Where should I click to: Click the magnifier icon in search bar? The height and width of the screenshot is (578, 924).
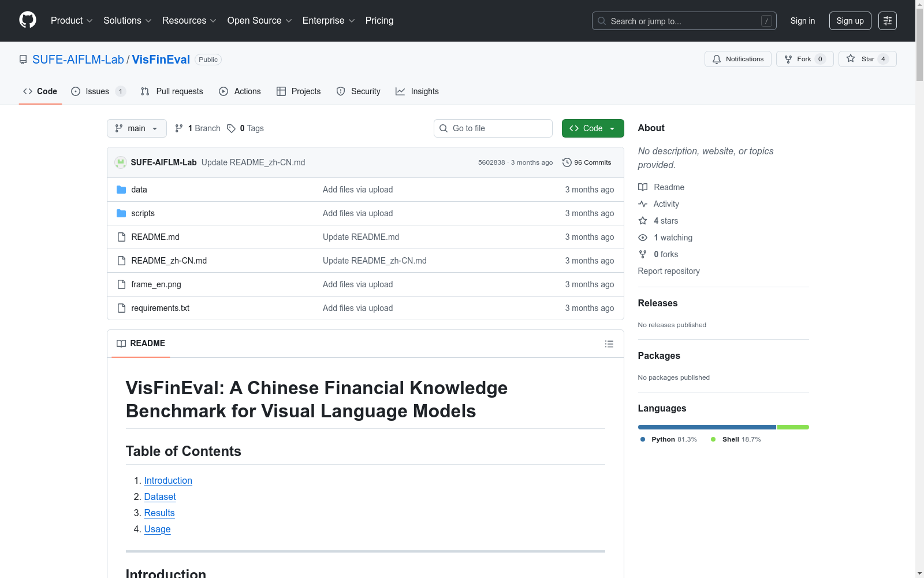pyautogui.click(x=602, y=21)
